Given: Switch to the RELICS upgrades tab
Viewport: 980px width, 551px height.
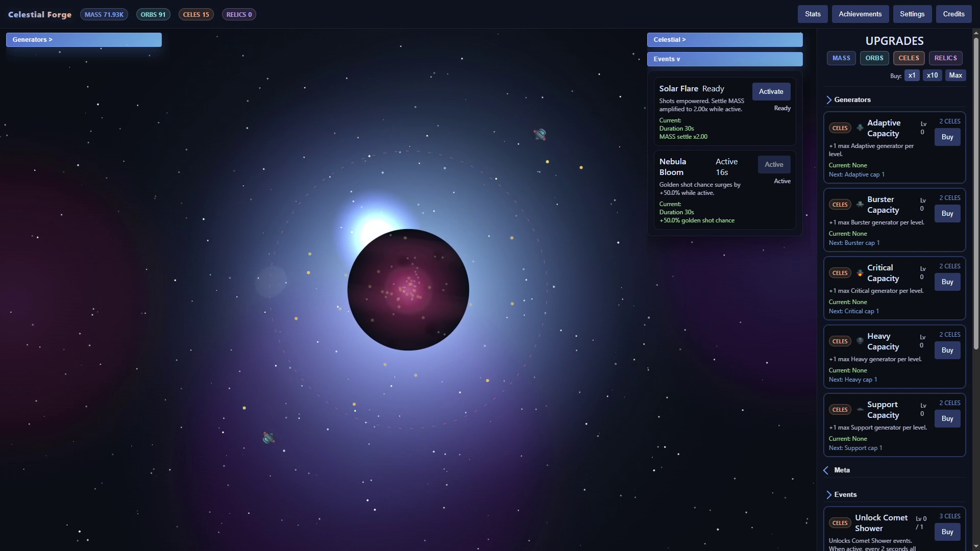Looking at the screenshot, I should click(x=945, y=58).
